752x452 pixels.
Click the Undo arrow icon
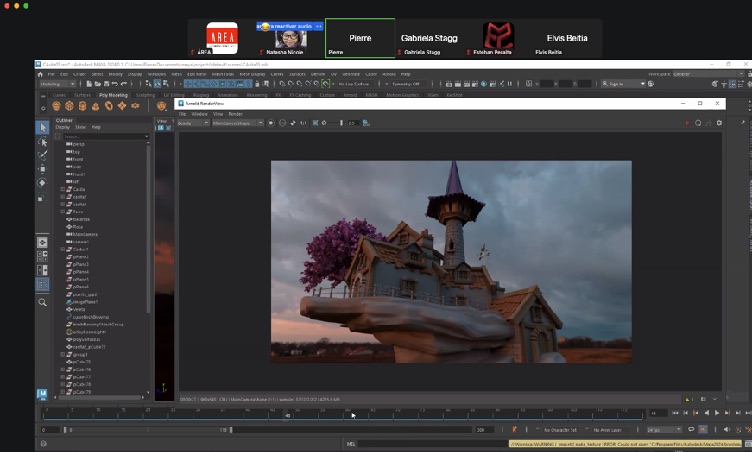point(115,84)
